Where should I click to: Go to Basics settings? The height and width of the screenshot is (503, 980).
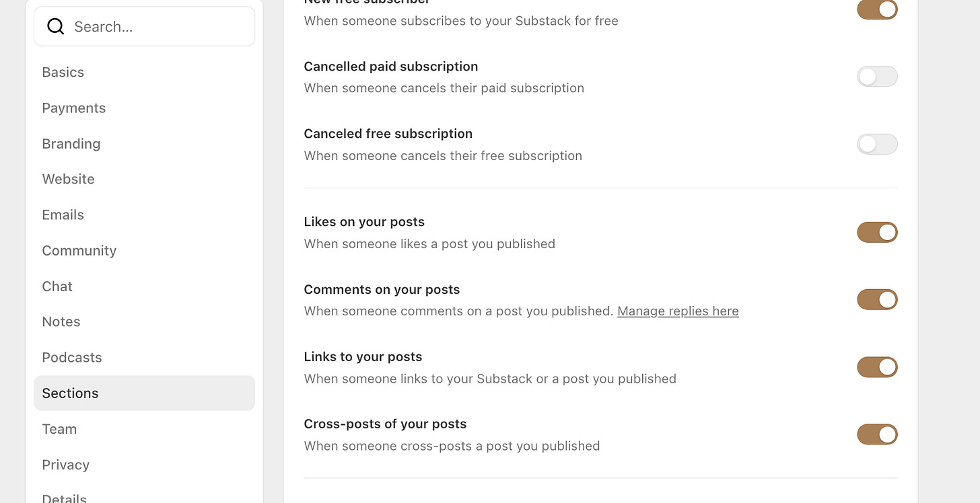click(x=63, y=72)
